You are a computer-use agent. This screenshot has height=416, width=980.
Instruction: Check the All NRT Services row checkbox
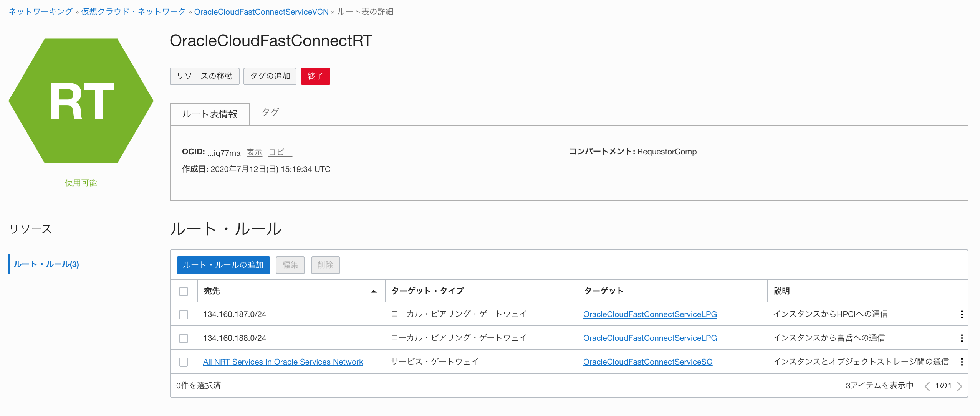click(184, 362)
